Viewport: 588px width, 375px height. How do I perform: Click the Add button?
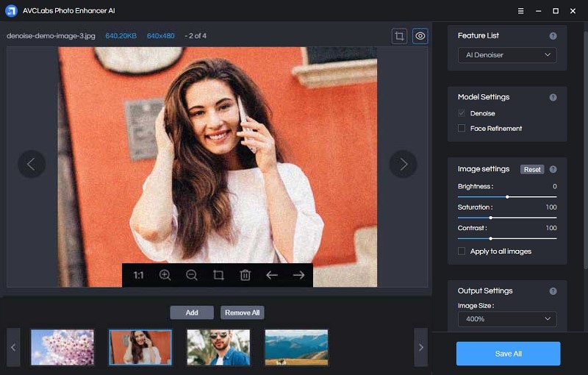(192, 312)
